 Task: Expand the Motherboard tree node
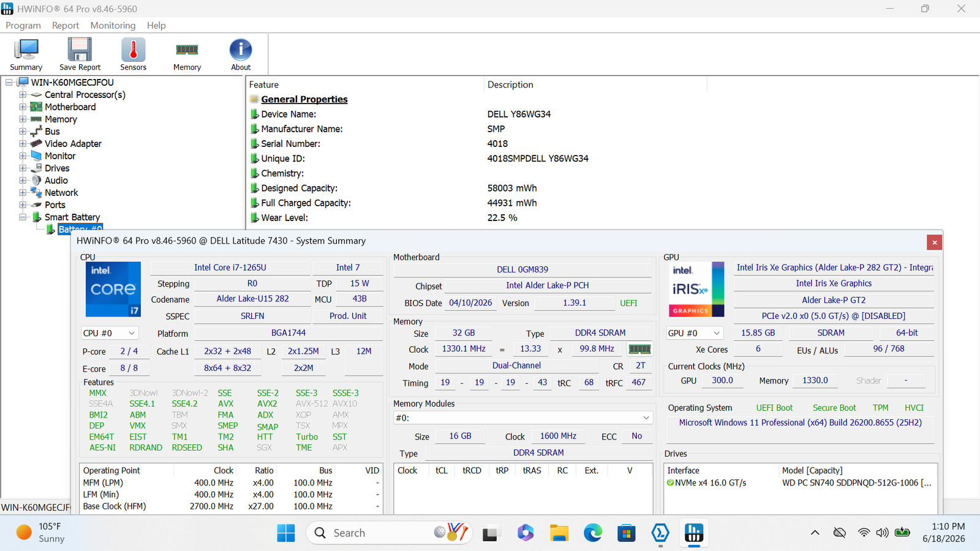[x=23, y=107]
